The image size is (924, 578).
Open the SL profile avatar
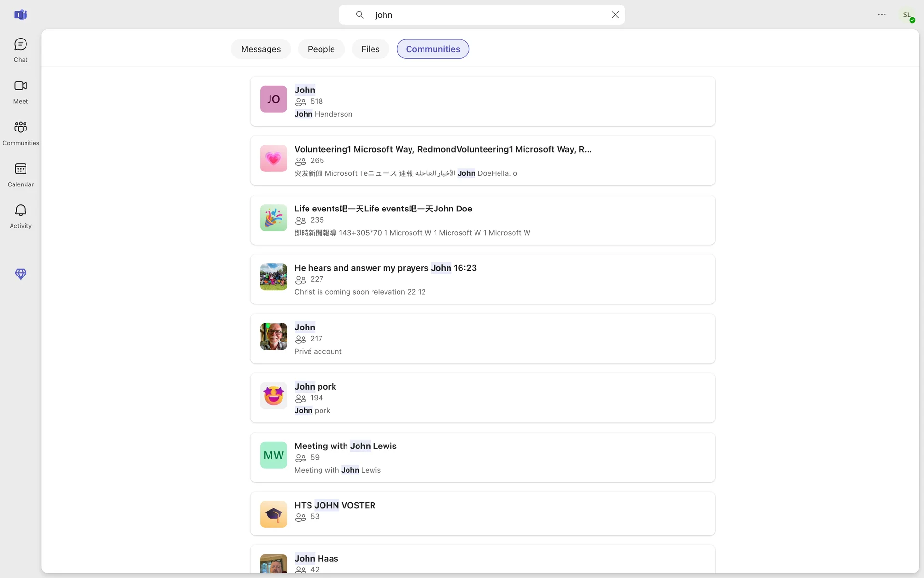coord(907,15)
